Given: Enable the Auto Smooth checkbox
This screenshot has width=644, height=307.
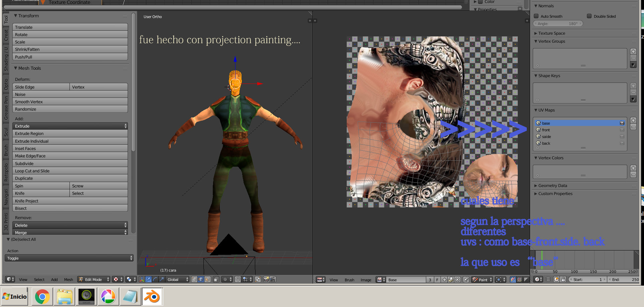Looking at the screenshot, I should [536, 16].
